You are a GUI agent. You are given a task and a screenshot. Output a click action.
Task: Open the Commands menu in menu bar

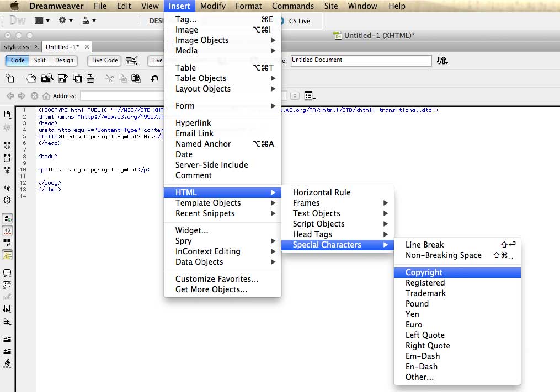point(293,6)
